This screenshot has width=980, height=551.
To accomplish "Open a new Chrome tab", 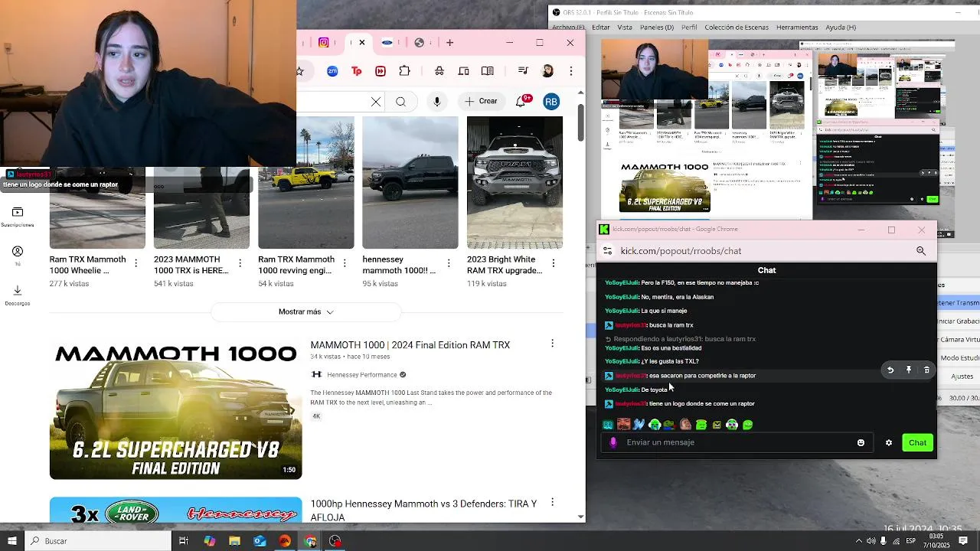I will click(450, 43).
